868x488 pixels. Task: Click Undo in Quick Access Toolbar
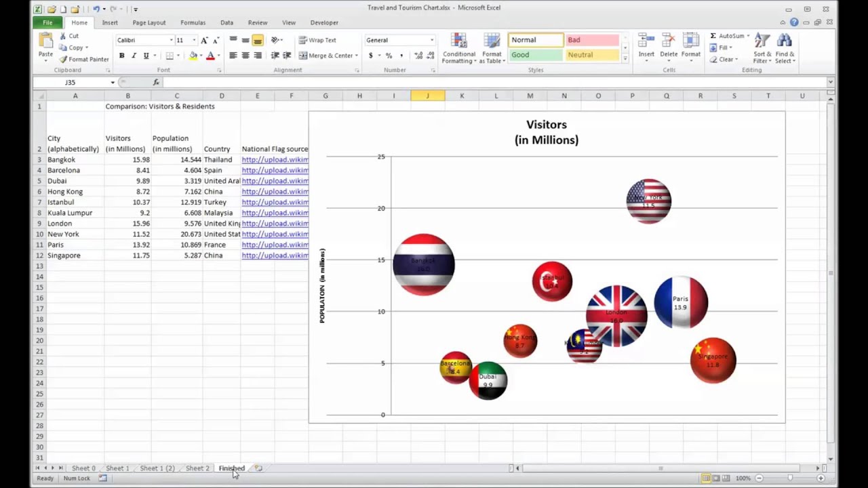[x=96, y=9]
